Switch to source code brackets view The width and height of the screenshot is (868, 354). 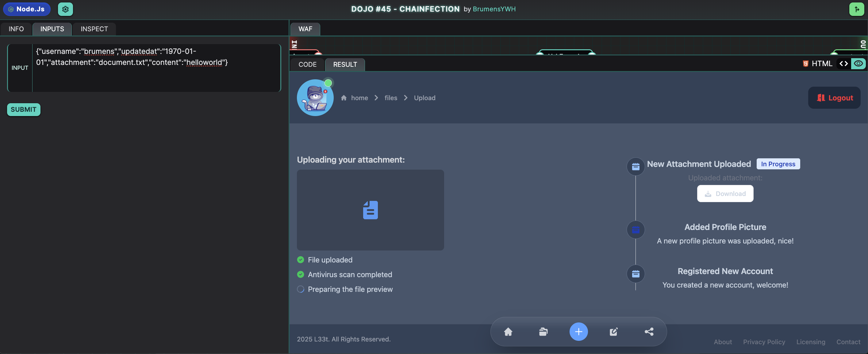tap(843, 64)
